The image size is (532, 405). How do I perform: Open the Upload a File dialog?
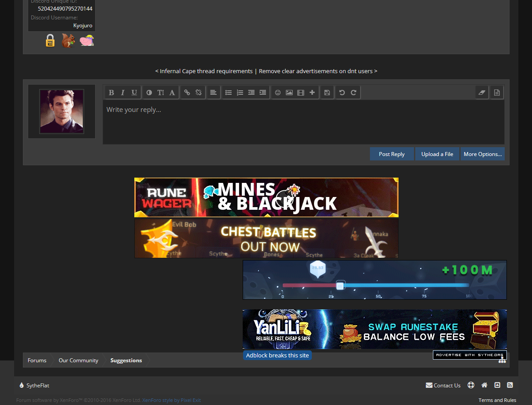[x=437, y=154]
